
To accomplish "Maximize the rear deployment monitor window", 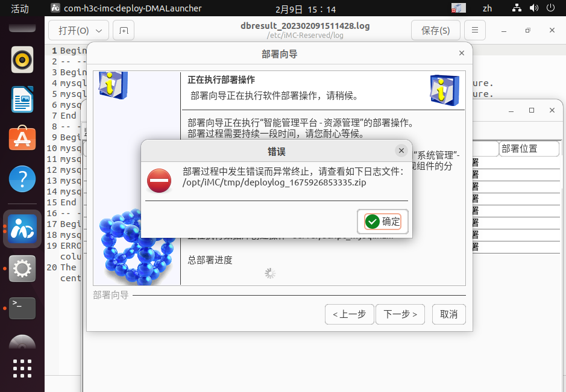I will coord(532,110).
